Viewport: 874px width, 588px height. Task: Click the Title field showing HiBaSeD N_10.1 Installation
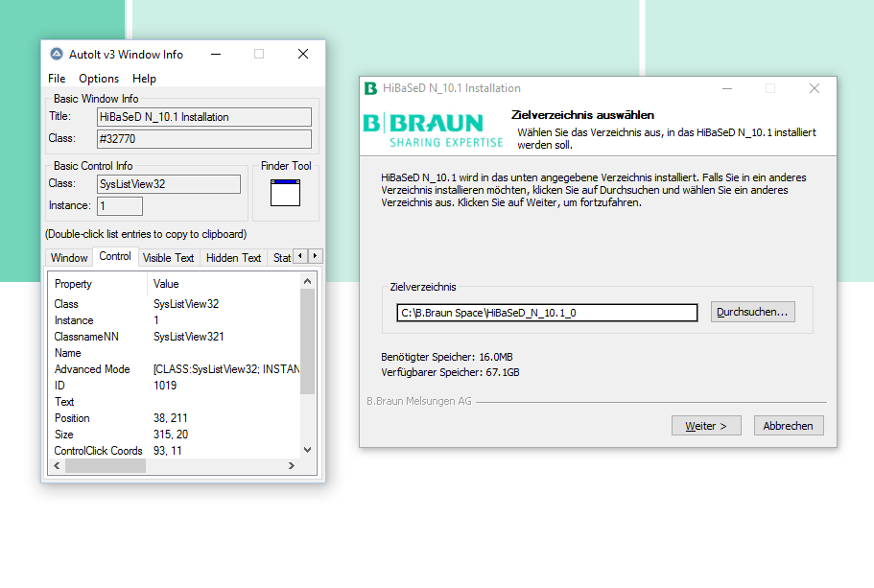[x=204, y=117]
